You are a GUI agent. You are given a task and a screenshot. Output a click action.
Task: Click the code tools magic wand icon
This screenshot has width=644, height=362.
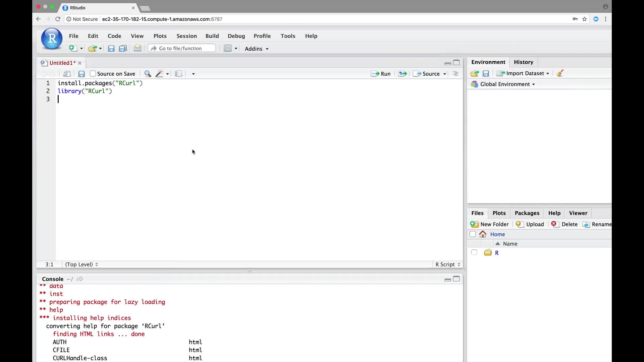[159, 74]
